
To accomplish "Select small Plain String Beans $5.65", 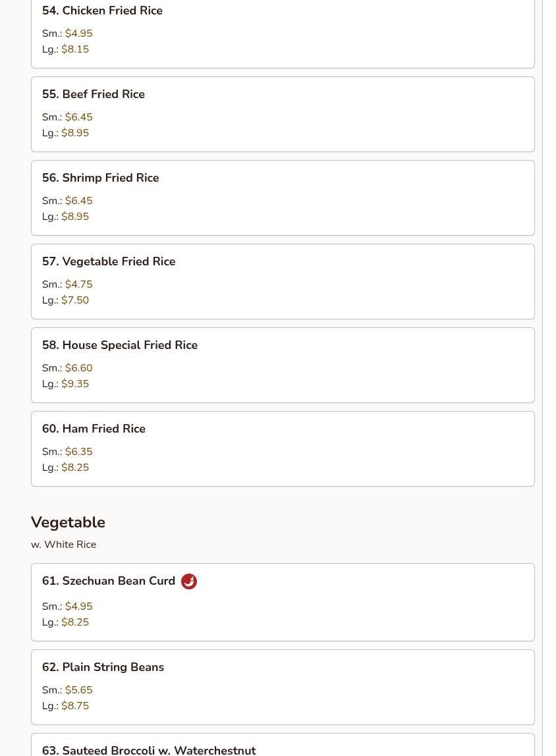I will click(x=78, y=690).
